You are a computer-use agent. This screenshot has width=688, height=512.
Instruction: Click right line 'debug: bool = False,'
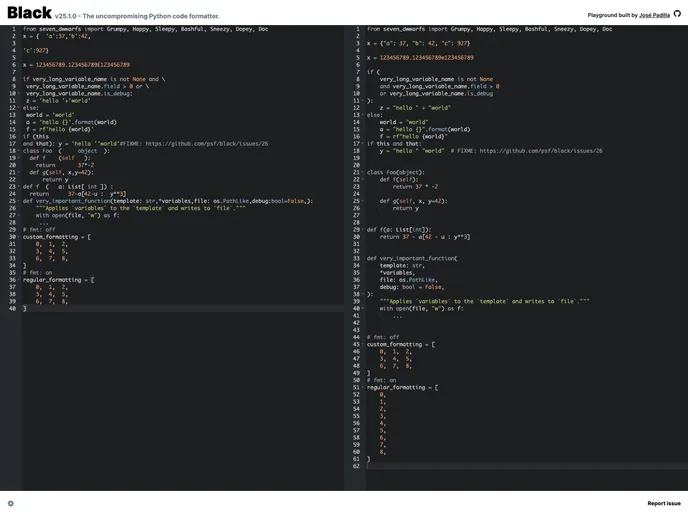pos(412,287)
